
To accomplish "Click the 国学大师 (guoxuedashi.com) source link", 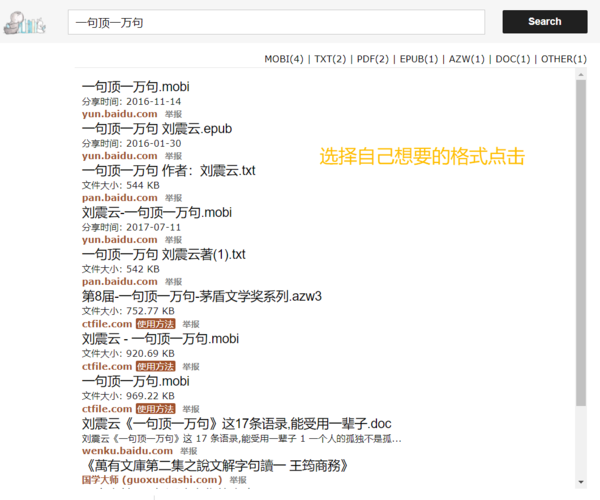I will [151, 480].
